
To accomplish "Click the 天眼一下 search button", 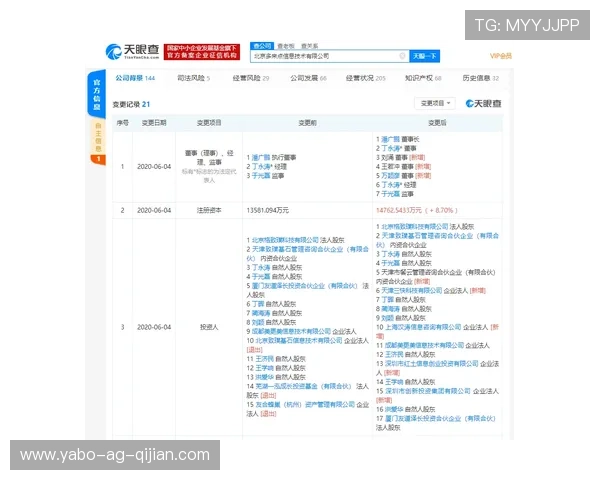I will coord(424,56).
